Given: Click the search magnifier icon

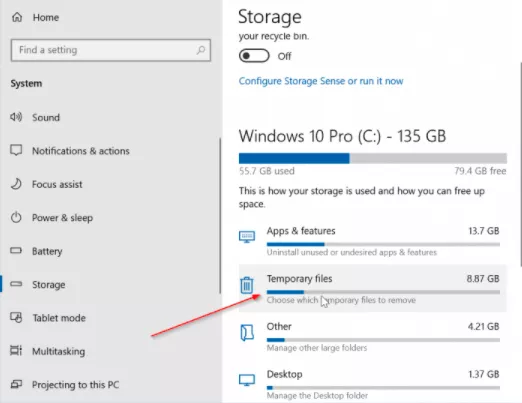Looking at the screenshot, I should (201, 50).
